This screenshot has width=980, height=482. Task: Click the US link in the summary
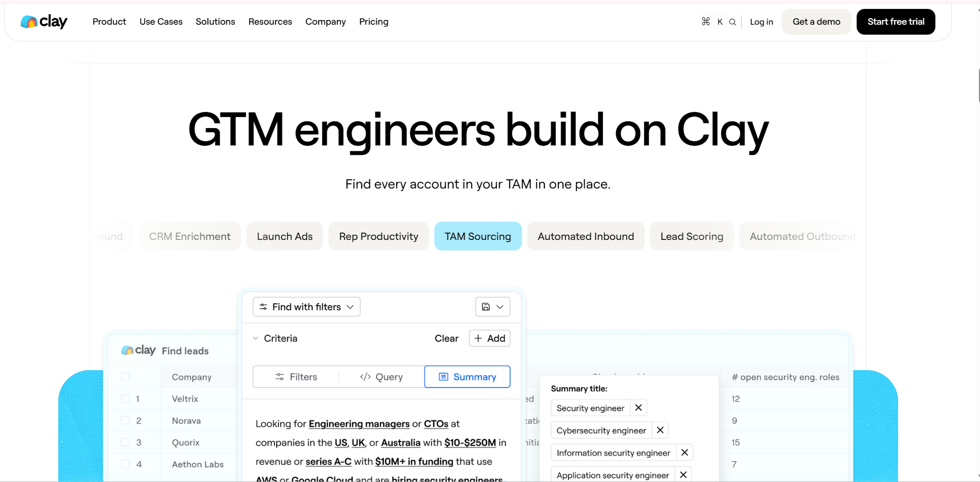pyautogui.click(x=341, y=443)
